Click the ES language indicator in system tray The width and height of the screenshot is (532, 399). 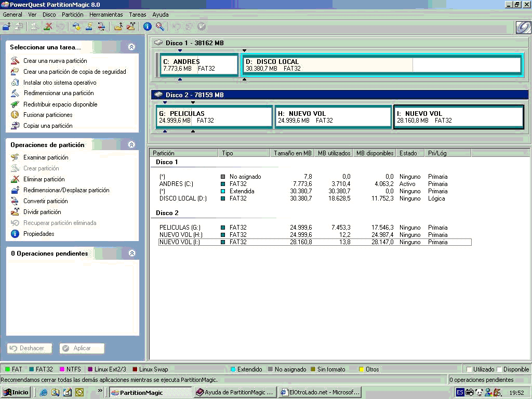(460, 393)
